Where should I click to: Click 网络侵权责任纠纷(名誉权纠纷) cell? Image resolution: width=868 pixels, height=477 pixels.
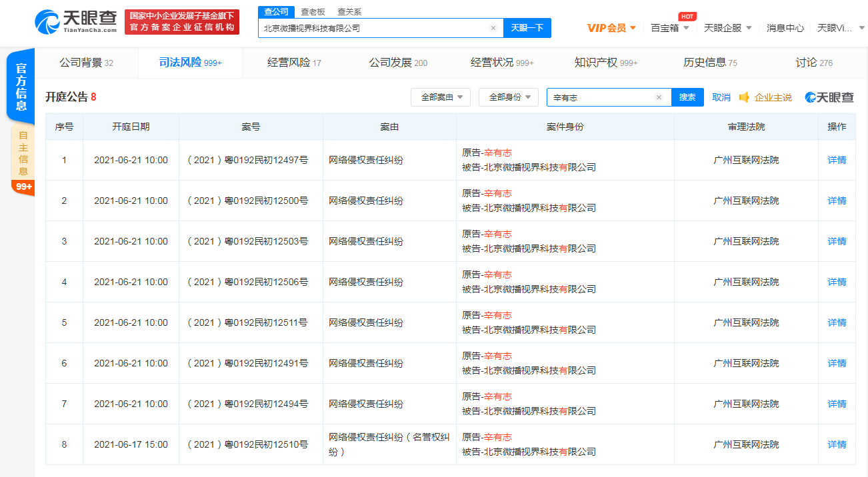[x=389, y=444]
